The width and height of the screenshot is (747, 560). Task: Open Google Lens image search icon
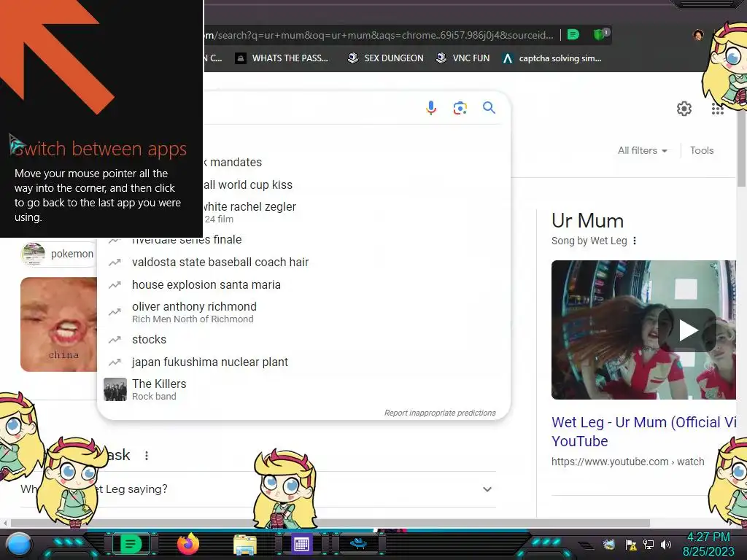[x=460, y=108]
